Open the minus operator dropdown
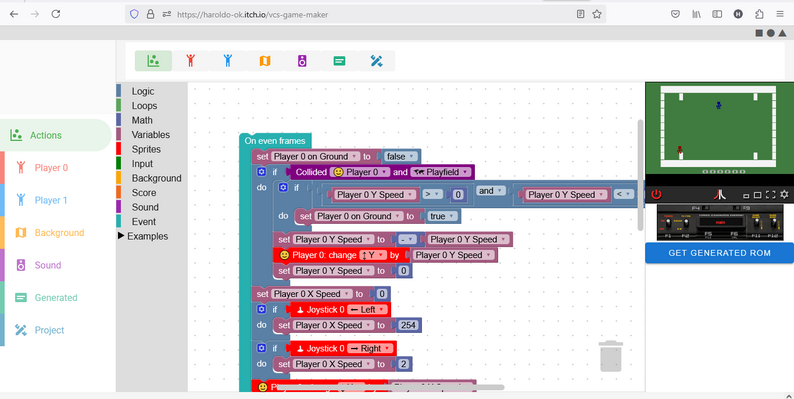Image resolution: width=794 pixels, height=399 pixels. (x=408, y=239)
